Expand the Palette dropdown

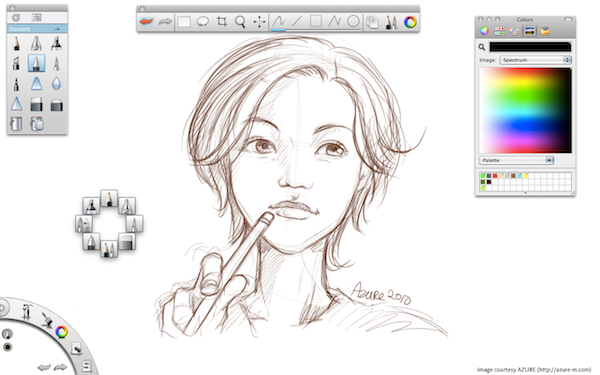(516, 160)
